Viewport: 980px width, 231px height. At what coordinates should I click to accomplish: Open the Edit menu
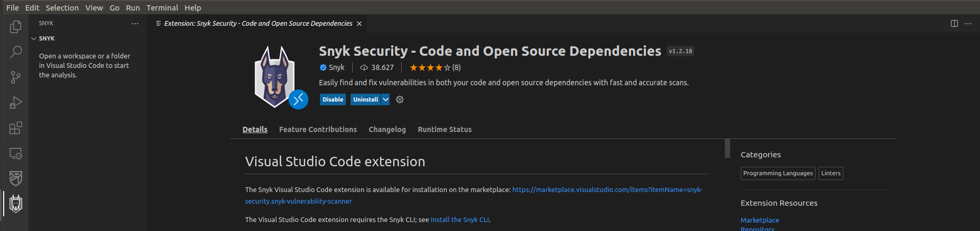[x=32, y=7]
